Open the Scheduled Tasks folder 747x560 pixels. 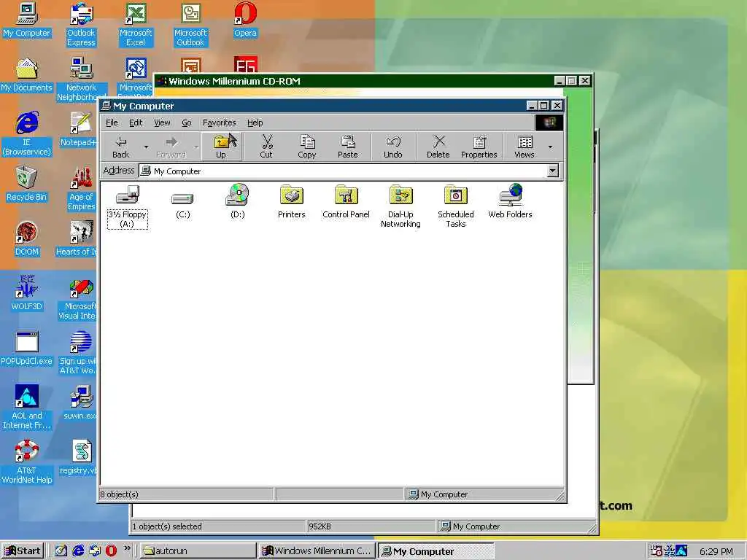(456, 206)
